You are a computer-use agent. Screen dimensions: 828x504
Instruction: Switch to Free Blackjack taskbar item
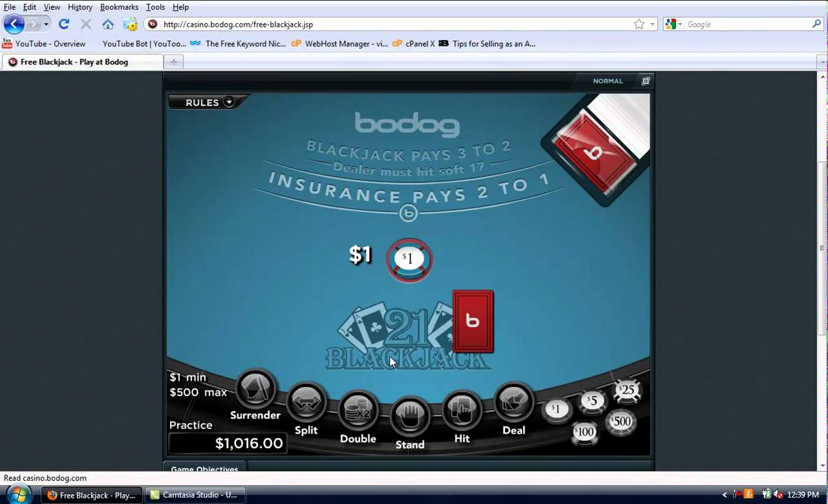[x=91, y=495]
